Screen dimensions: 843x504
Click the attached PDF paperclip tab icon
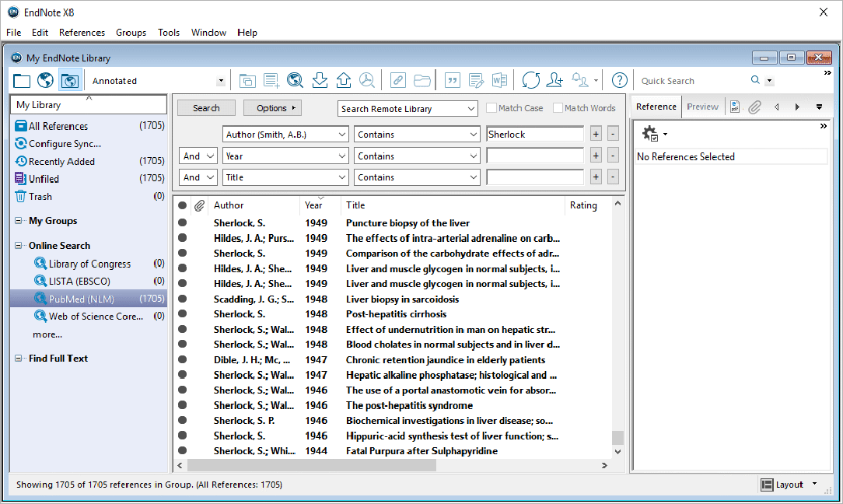pos(754,107)
